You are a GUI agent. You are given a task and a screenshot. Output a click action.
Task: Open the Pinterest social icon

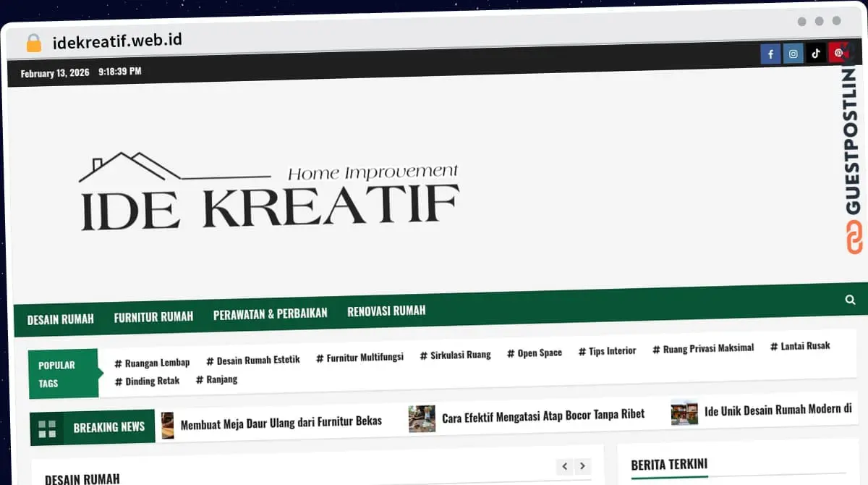(x=838, y=52)
